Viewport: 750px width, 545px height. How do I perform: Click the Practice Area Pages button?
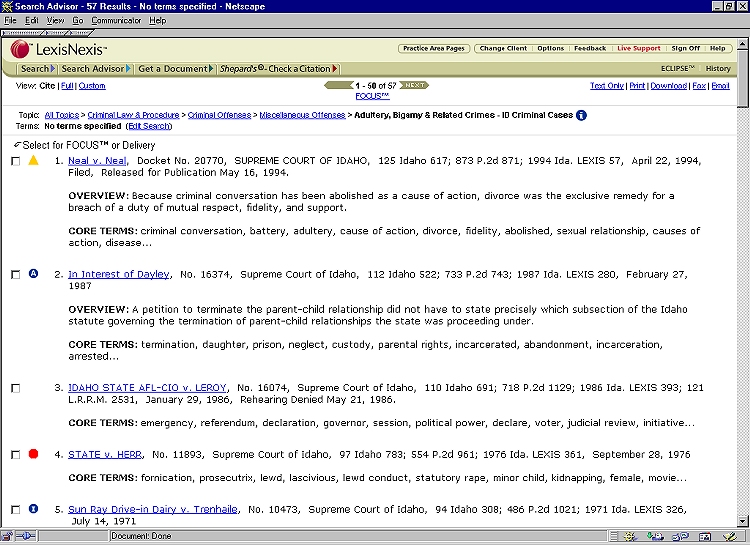point(434,48)
